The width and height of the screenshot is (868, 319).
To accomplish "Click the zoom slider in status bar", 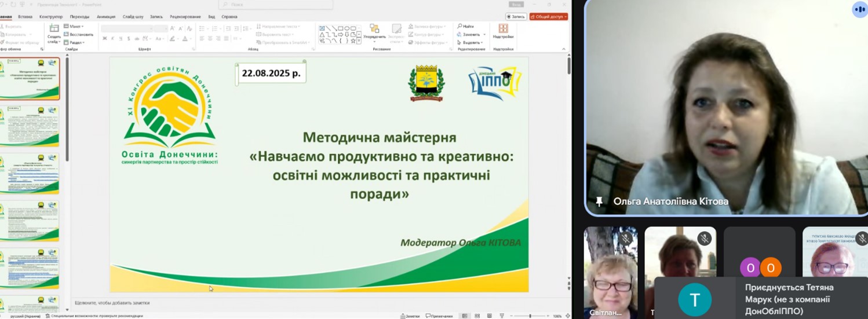I will (530, 316).
